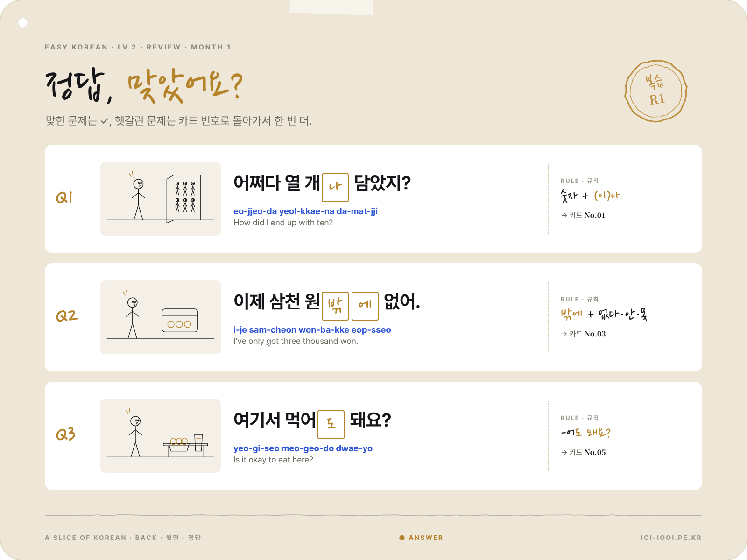Click the Q2 label

(67, 316)
